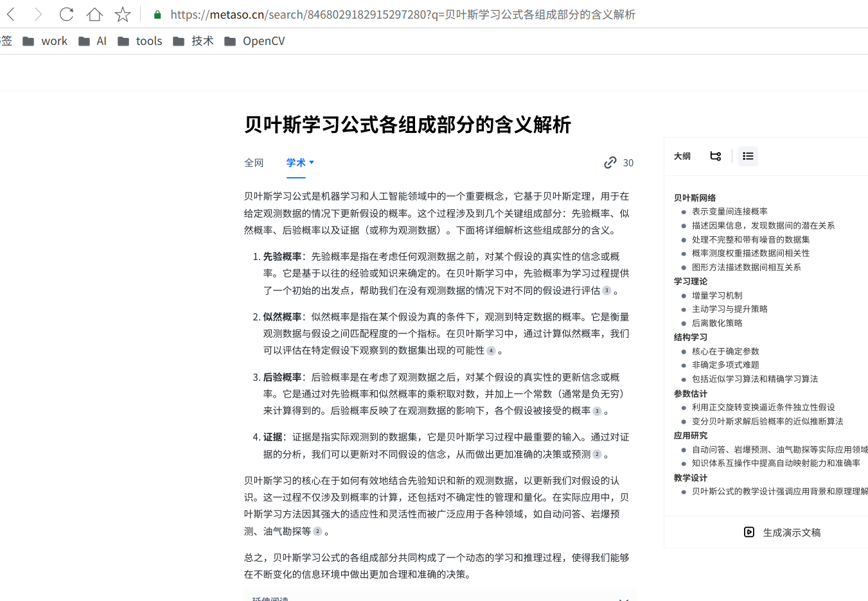Viewport: 868px width, 601px height.
Task: Click the bold term 后验概率
Action: coord(282,377)
